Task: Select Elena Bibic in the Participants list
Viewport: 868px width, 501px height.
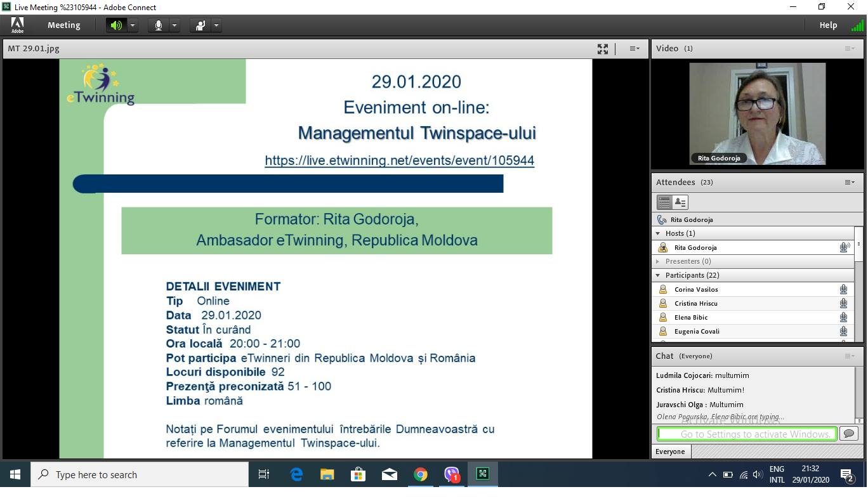Action: (753, 317)
